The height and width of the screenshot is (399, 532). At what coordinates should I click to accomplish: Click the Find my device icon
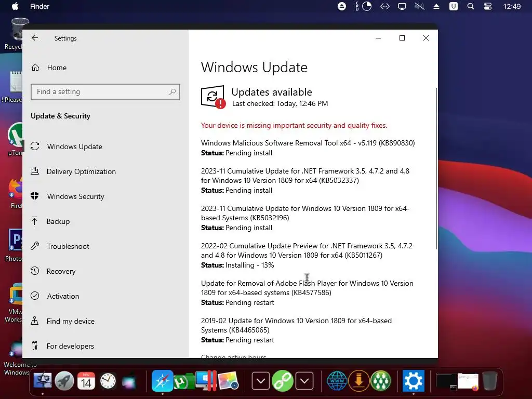point(35,321)
